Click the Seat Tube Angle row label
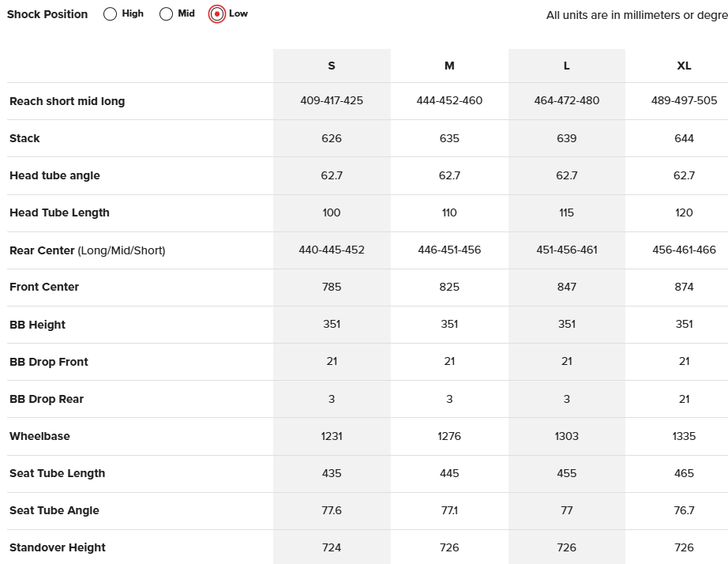 (x=54, y=510)
